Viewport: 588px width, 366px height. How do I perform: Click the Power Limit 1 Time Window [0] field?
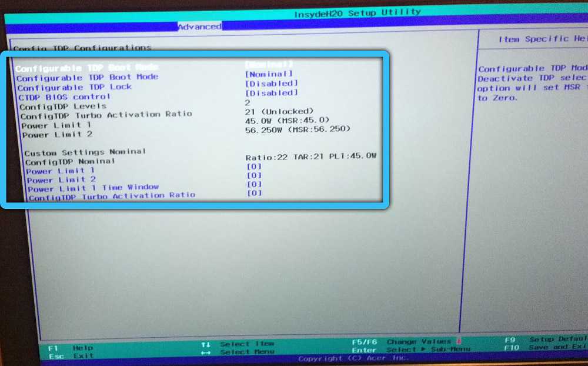point(254,184)
